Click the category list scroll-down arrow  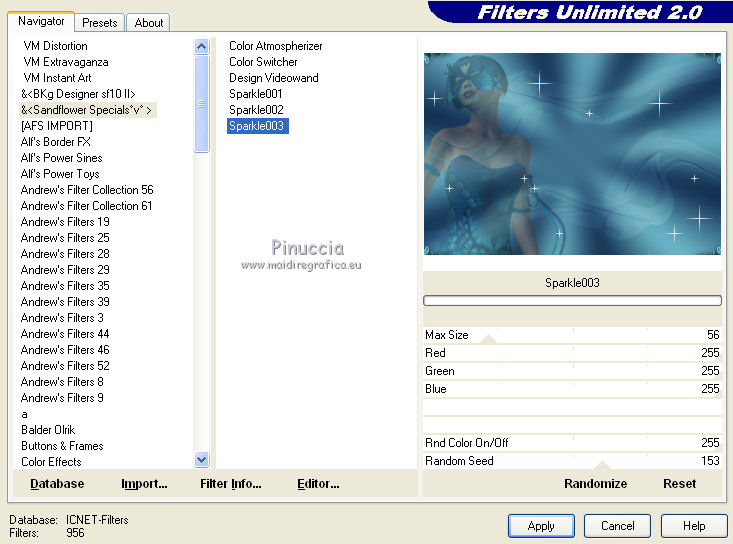(201, 460)
